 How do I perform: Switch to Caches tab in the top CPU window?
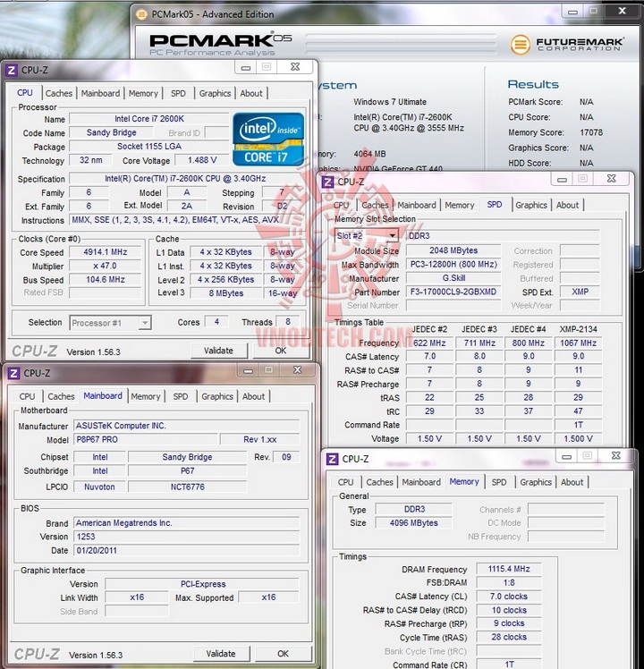pos(59,93)
